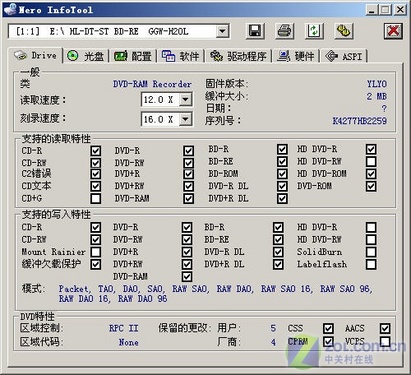Toggle Labelflash write checkbox
The image size is (411, 375).
[x=371, y=264]
